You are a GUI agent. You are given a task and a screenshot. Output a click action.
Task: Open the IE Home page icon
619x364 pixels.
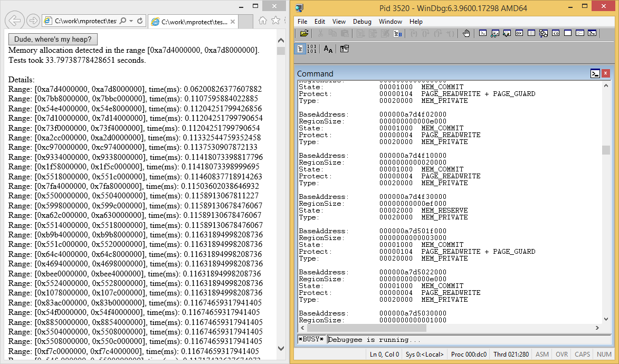(x=262, y=21)
